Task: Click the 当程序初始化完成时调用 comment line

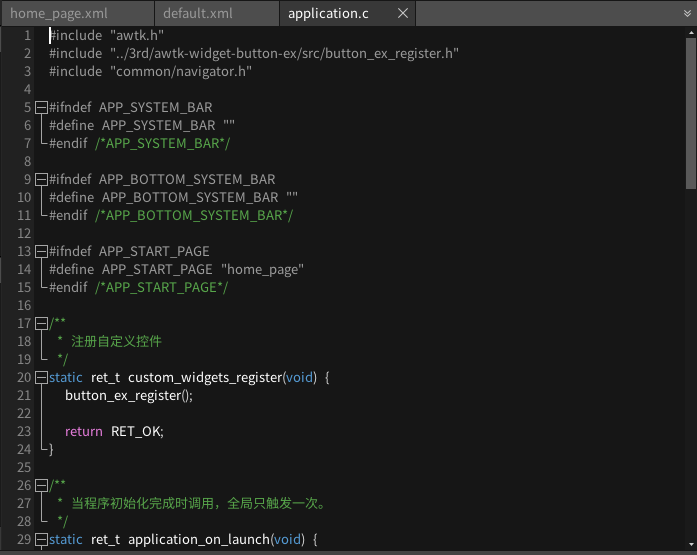Action: [199, 503]
